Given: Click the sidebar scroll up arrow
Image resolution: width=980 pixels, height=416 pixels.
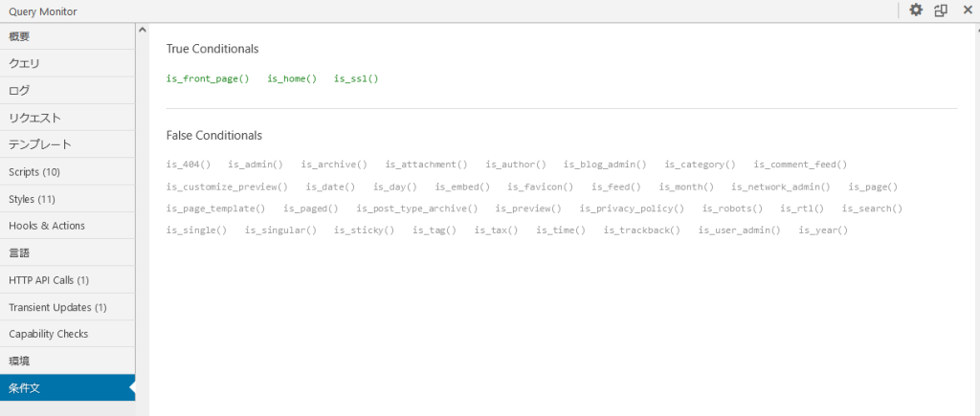Looking at the screenshot, I should tap(143, 30).
